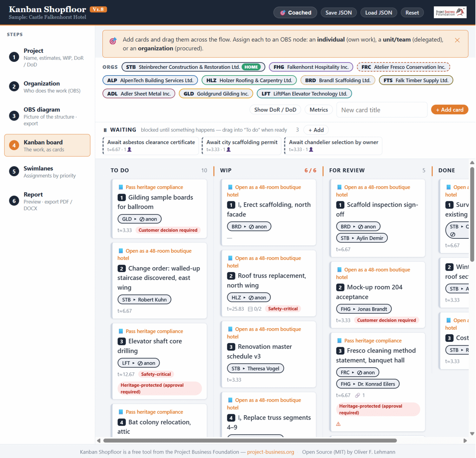476x458 pixels.
Task: Click goal flag icon on Bat colony card
Action: click(x=121, y=412)
